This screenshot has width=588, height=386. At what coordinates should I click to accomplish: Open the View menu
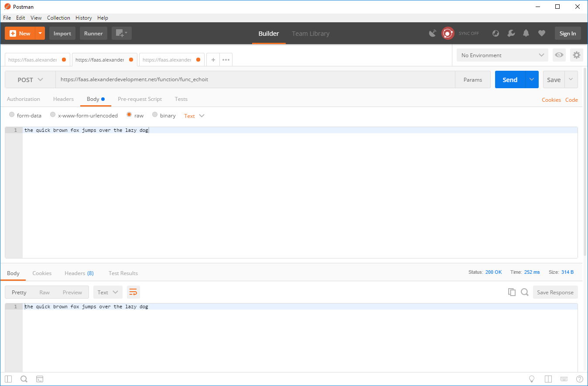pos(36,18)
